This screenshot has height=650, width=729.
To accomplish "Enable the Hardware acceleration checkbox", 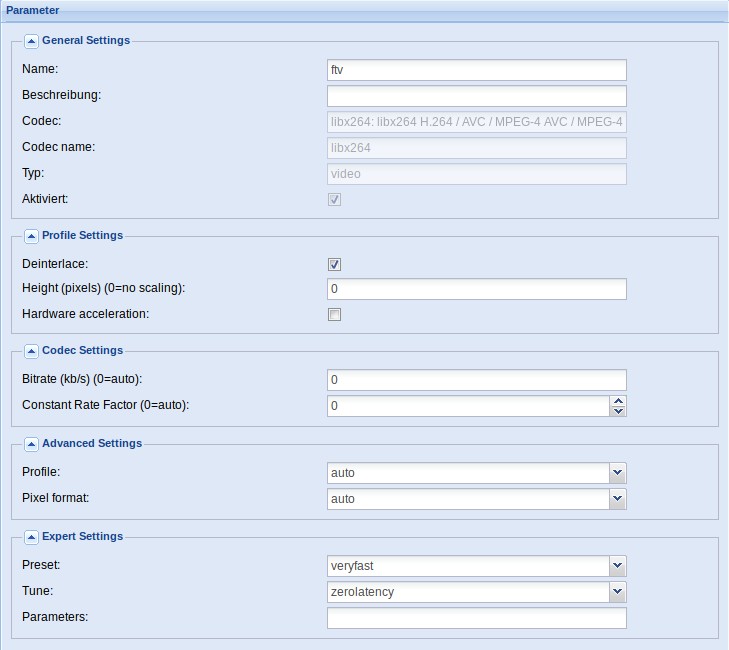I will pyautogui.click(x=334, y=314).
